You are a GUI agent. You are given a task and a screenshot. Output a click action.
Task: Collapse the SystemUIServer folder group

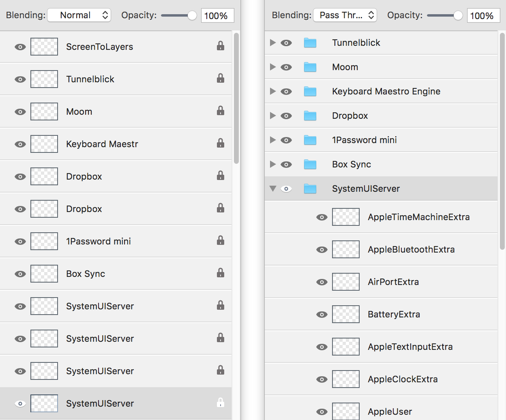(273, 189)
